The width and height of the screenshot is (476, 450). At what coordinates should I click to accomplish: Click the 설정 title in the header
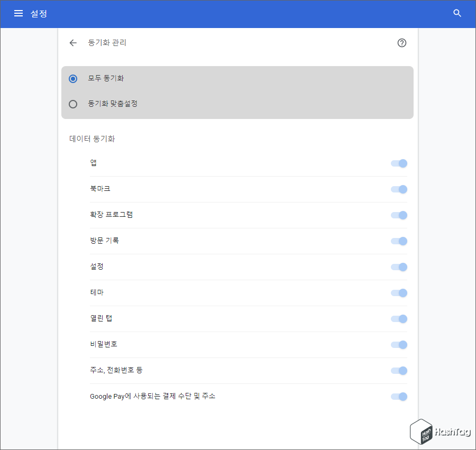(x=39, y=14)
